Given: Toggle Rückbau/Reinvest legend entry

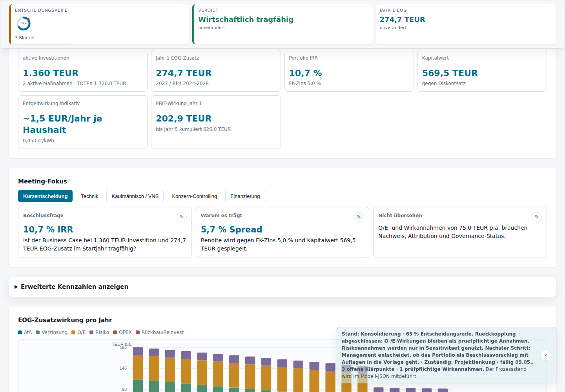Looking at the screenshot, I should [x=160, y=332].
